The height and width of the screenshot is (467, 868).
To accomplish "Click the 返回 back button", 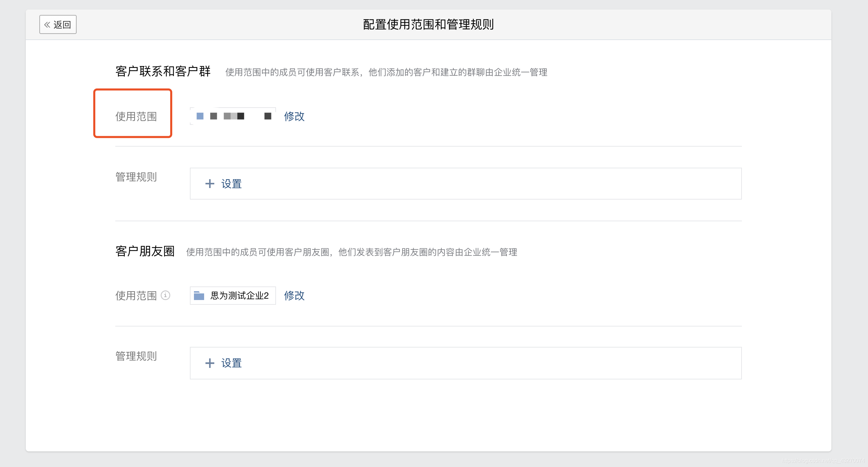I will tap(58, 24).
